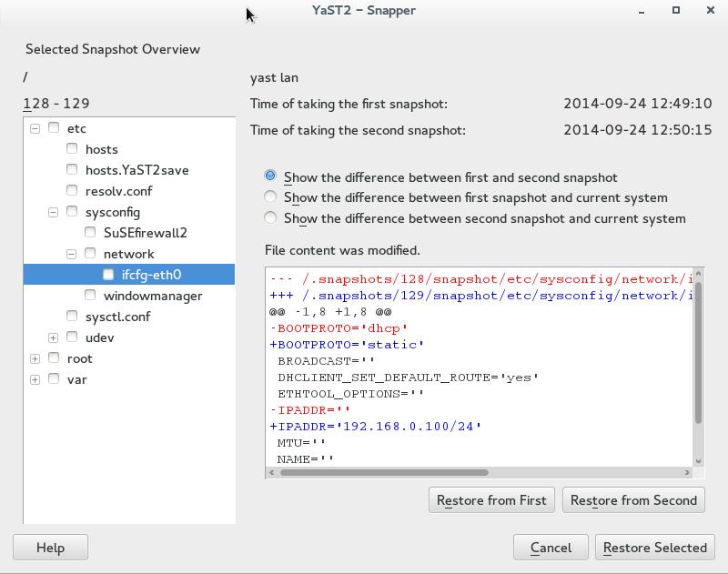728x574 pixels.
Task: Click the Restore from Second button
Action: click(x=633, y=499)
